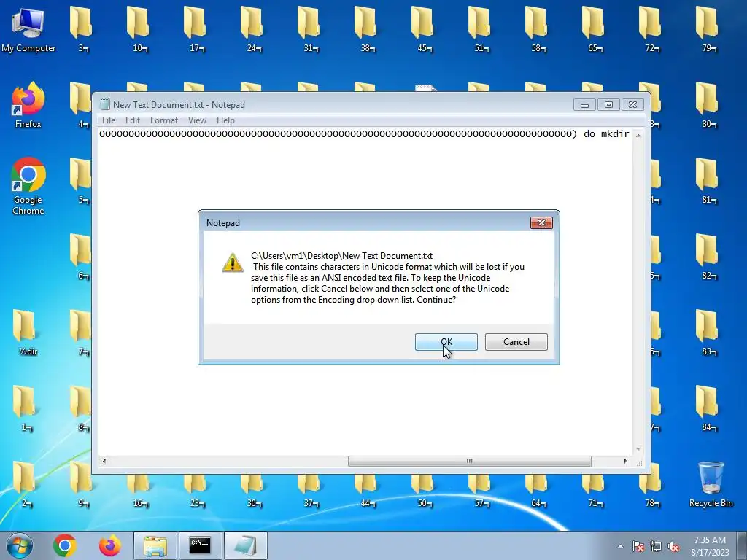Select the folder named 17¬
Image resolution: width=747 pixels, height=560 pixels.
[196, 28]
